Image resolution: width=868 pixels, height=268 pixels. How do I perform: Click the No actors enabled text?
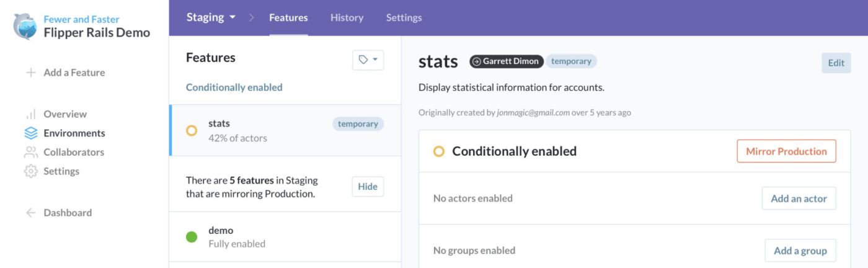click(473, 199)
